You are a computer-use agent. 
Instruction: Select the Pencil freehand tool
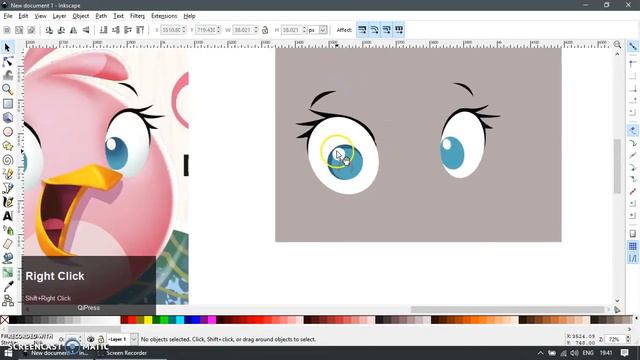click(x=7, y=174)
